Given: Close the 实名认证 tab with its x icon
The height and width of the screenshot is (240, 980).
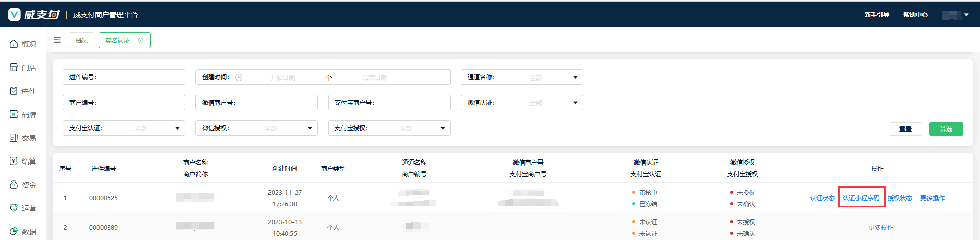Looking at the screenshot, I should [141, 41].
